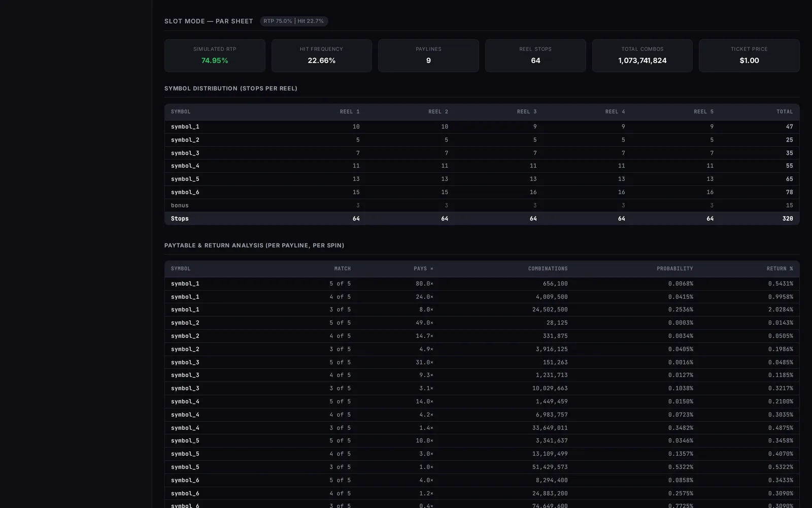Viewport: 812px width, 508px height.
Task: Click combinations value 24,502,500
Action: pos(550,309)
